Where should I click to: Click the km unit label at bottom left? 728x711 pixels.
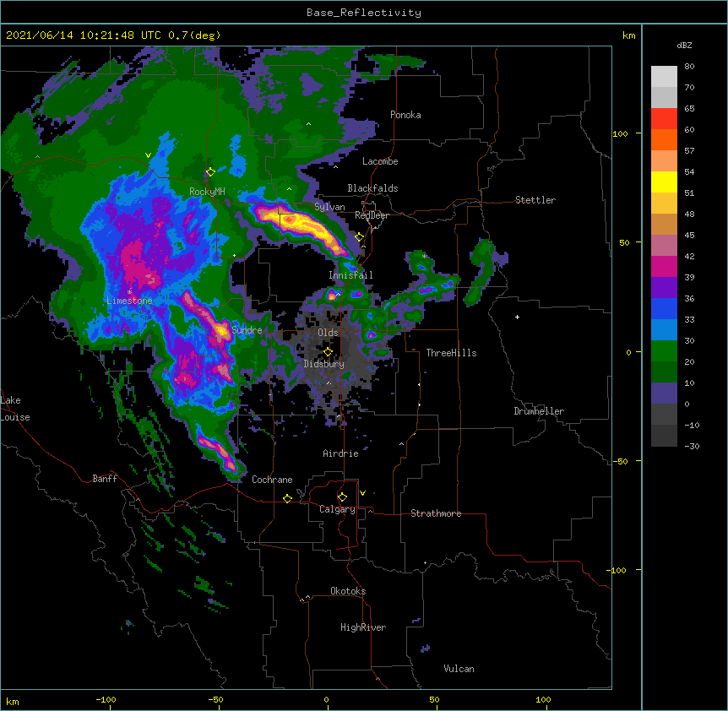pyautogui.click(x=13, y=702)
